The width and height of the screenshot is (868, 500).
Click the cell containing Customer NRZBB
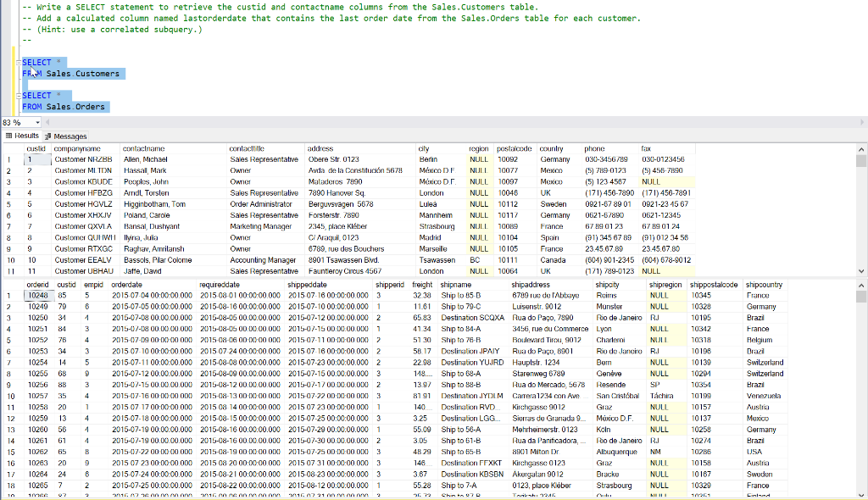click(x=85, y=160)
